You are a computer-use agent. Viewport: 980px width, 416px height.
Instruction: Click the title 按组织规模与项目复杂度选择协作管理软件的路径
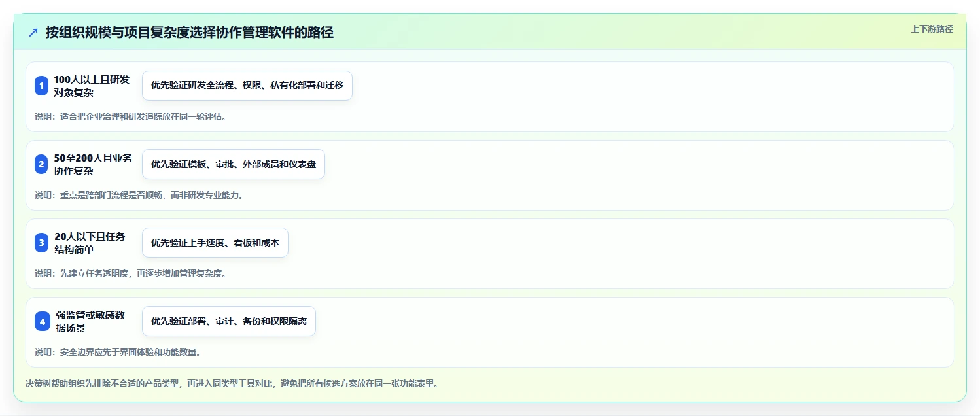coord(190,32)
